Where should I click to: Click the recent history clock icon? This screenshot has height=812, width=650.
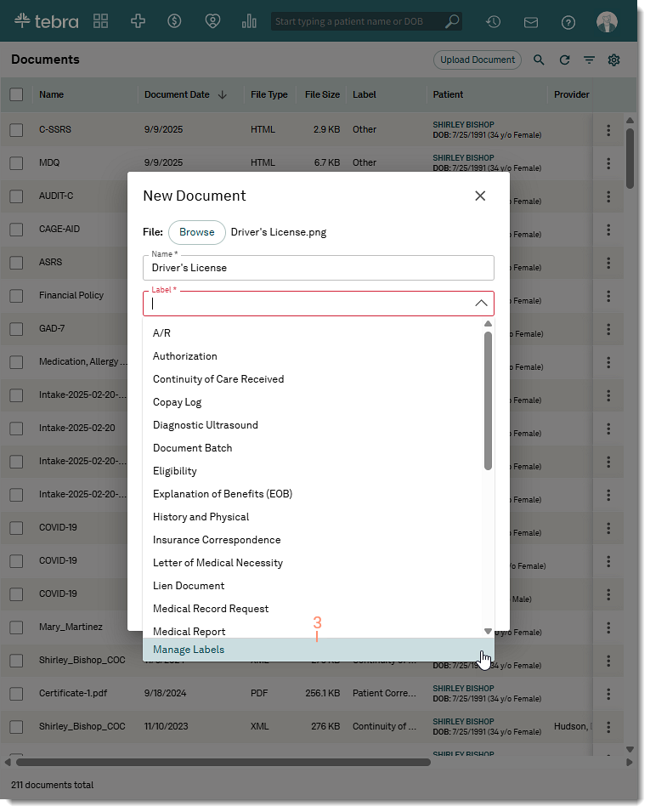[x=493, y=22]
